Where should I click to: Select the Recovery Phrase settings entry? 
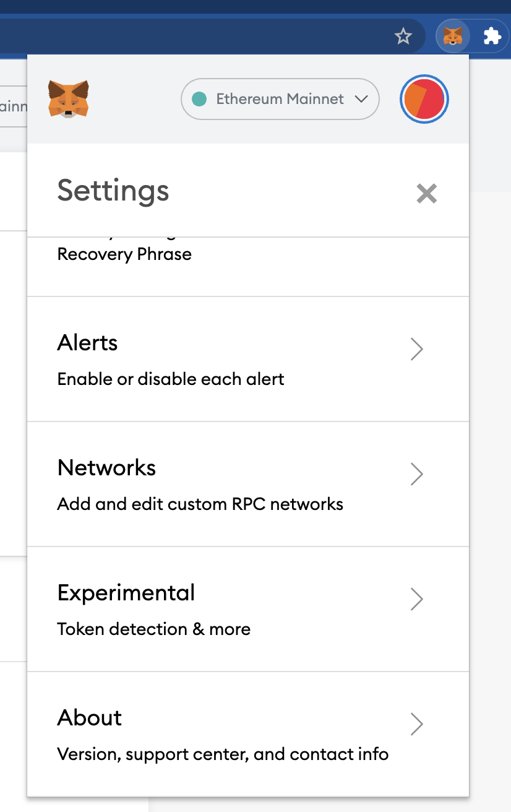point(248,266)
